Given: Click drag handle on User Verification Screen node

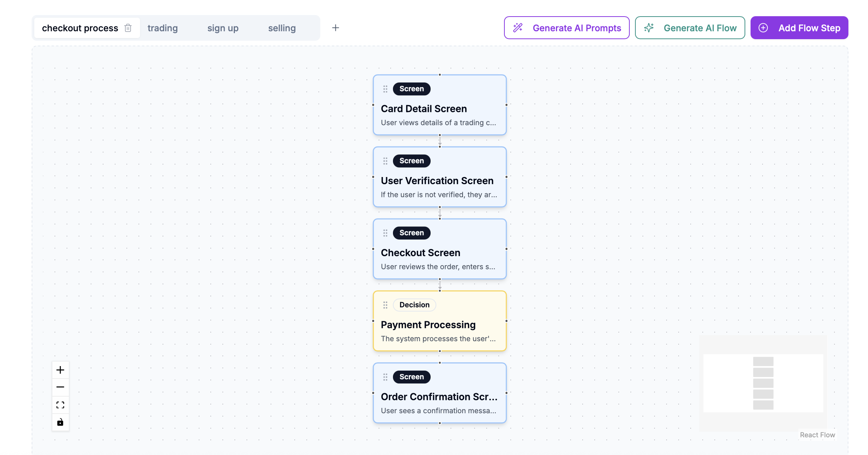Looking at the screenshot, I should [x=385, y=161].
